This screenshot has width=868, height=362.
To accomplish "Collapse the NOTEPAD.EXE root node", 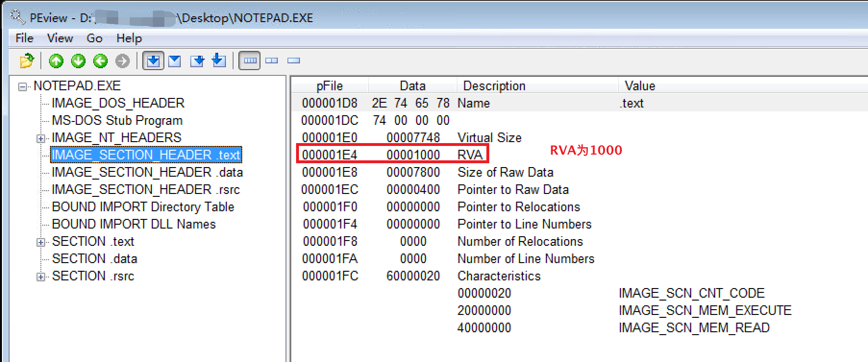I will click(22, 87).
